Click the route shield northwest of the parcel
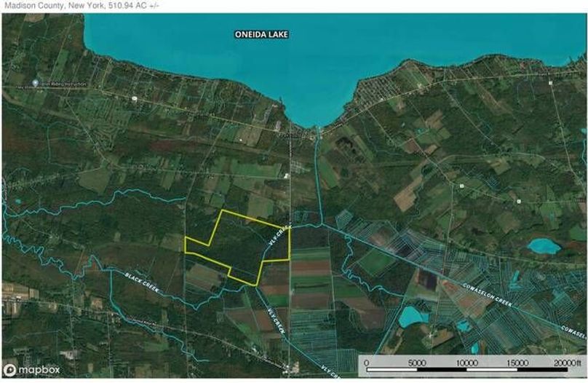The width and height of the screenshot is (588, 383). click(134, 98)
